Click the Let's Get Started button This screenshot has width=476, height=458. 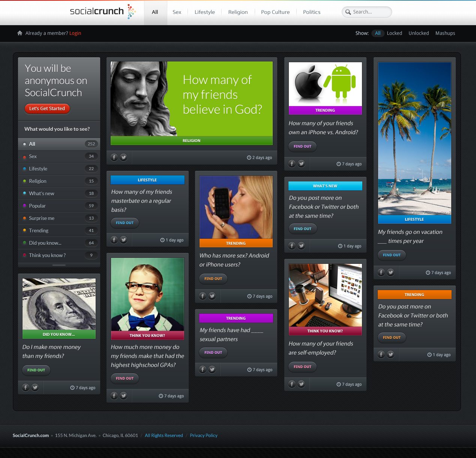tap(47, 109)
